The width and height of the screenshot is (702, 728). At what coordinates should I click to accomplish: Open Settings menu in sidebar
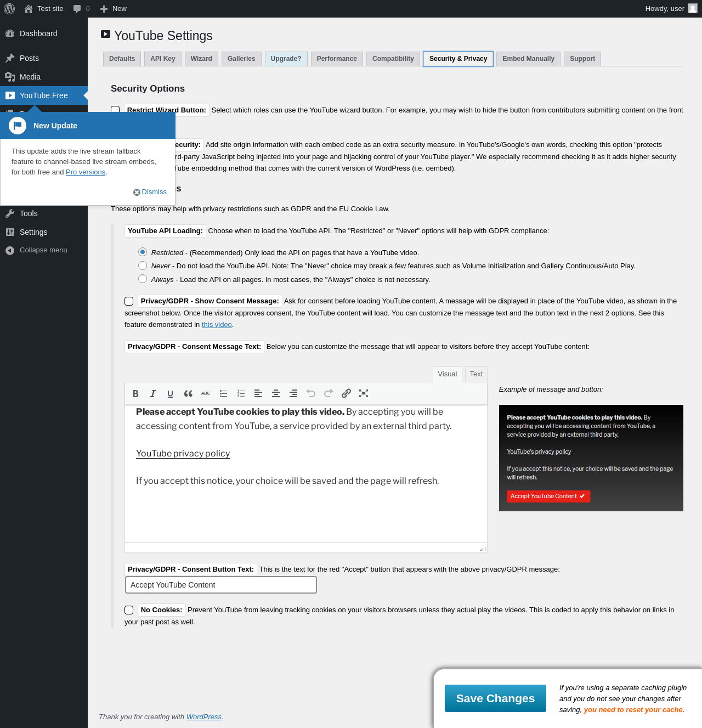click(x=44, y=232)
